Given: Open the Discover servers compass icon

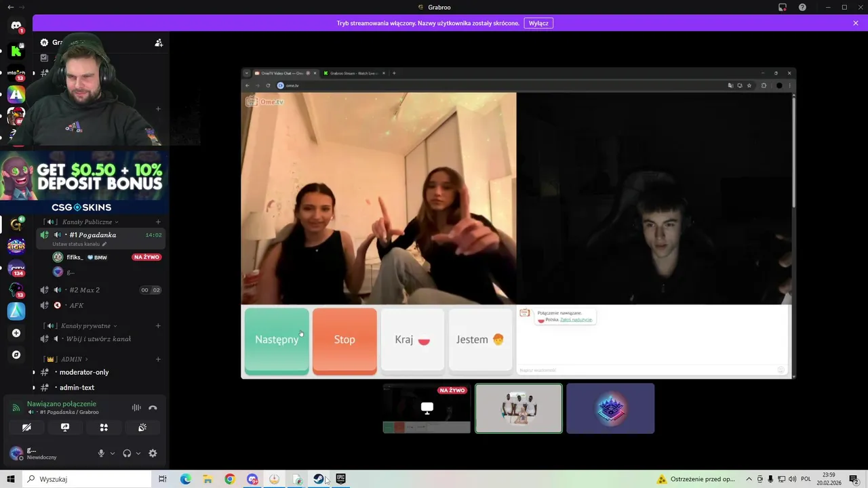Looking at the screenshot, I should [x=16, y=354].
